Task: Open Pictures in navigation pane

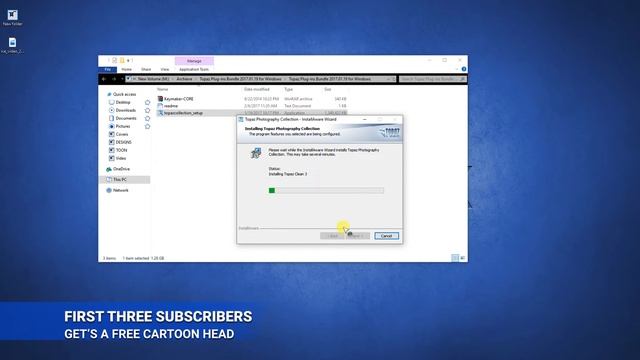Action: 122,126
